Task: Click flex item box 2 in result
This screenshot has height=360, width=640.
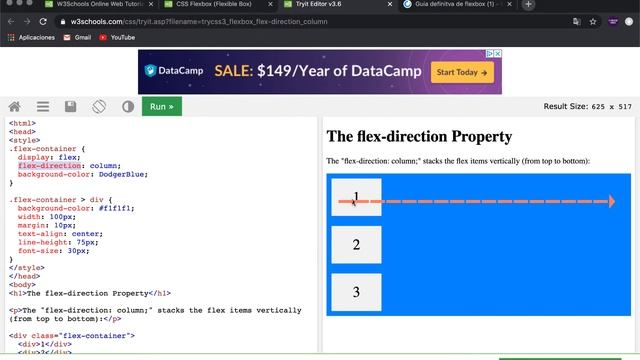Action: (x=356, y=244)
